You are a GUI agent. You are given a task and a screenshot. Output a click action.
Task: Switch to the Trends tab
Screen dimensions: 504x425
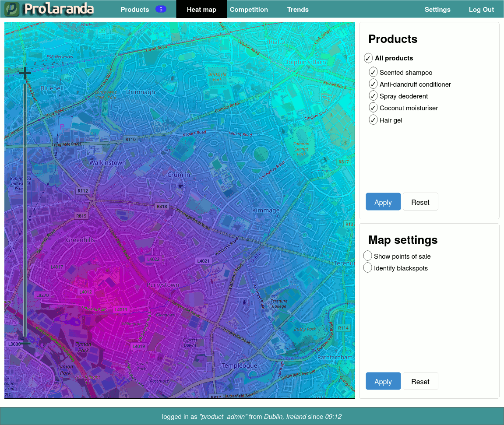point(298,9)
